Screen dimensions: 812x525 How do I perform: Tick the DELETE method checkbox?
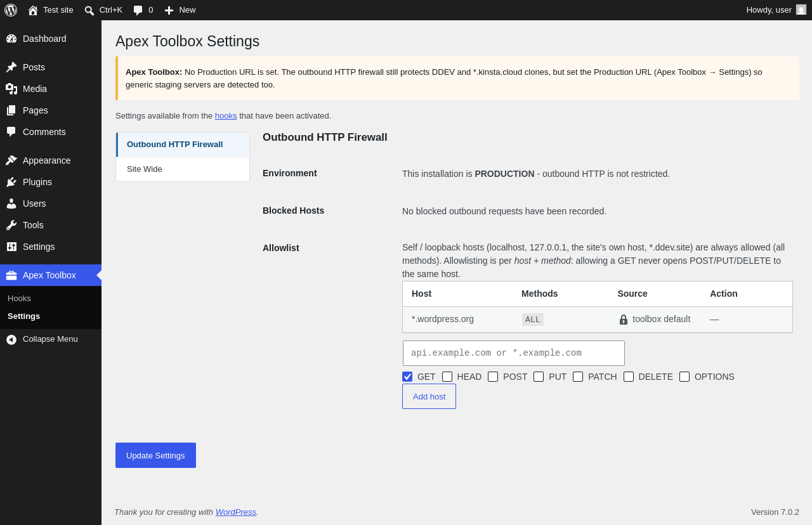(629, 377)
